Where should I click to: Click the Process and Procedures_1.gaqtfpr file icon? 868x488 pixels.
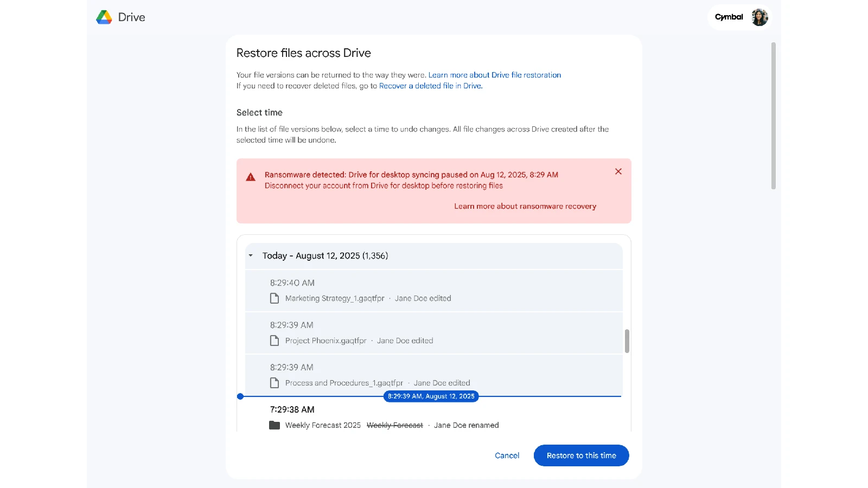click(x=275, y=383)
